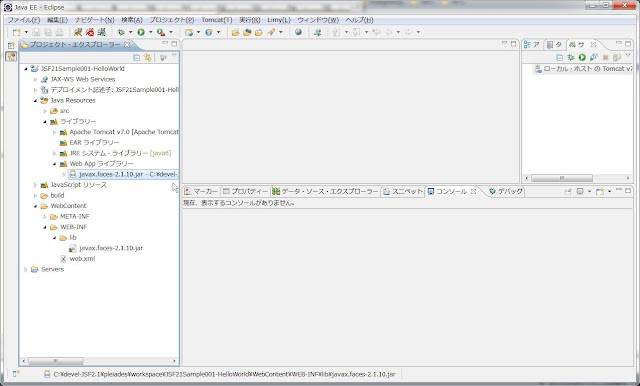Click the green Run icon in main toolbar
Image resolution: width=640 pixels, height=386 pixels.
click(141, 32)
